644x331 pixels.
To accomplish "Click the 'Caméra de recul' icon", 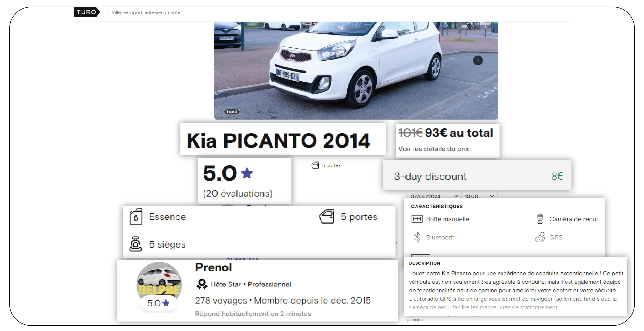I will click(x=540, y=219).
